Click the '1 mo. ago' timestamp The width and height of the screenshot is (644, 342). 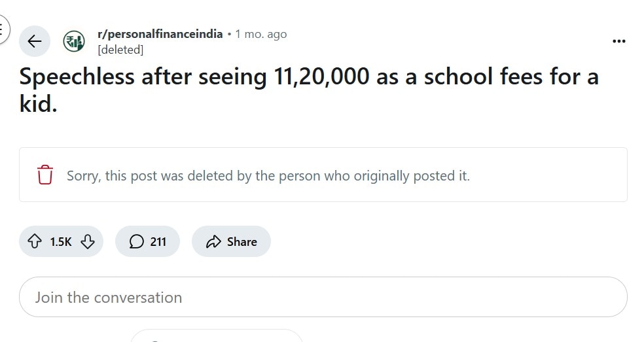[x=260, y=34]
